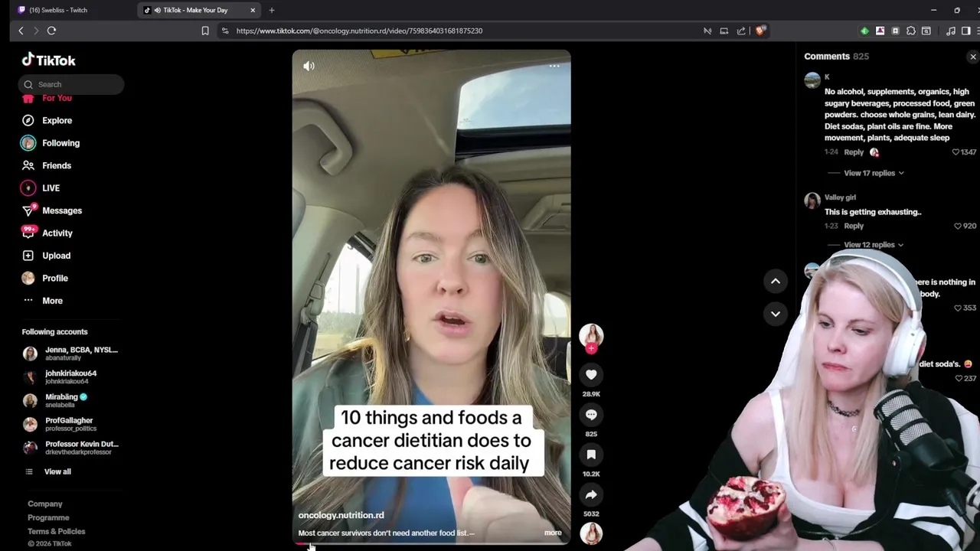Open the johnkiriakou64 following account
Viewport: 980px width, 551px height.
pos(60,377)
